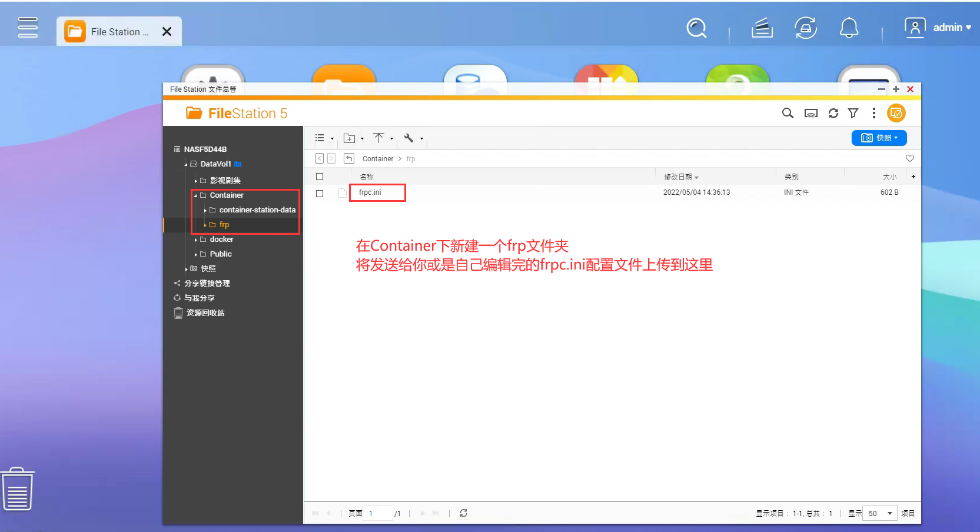980x532 pixels.
Task: Select the frpc.ini file name
Action: [x=370, y=192]
